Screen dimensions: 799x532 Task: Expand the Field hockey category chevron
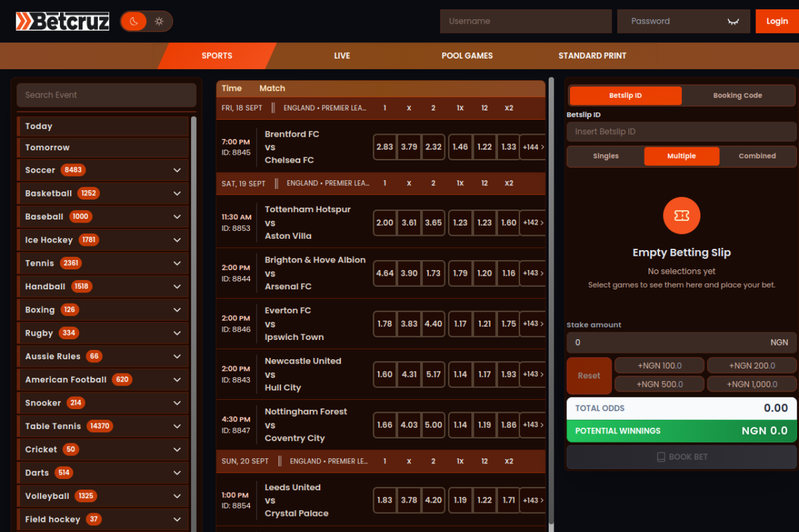pos(177,520)
